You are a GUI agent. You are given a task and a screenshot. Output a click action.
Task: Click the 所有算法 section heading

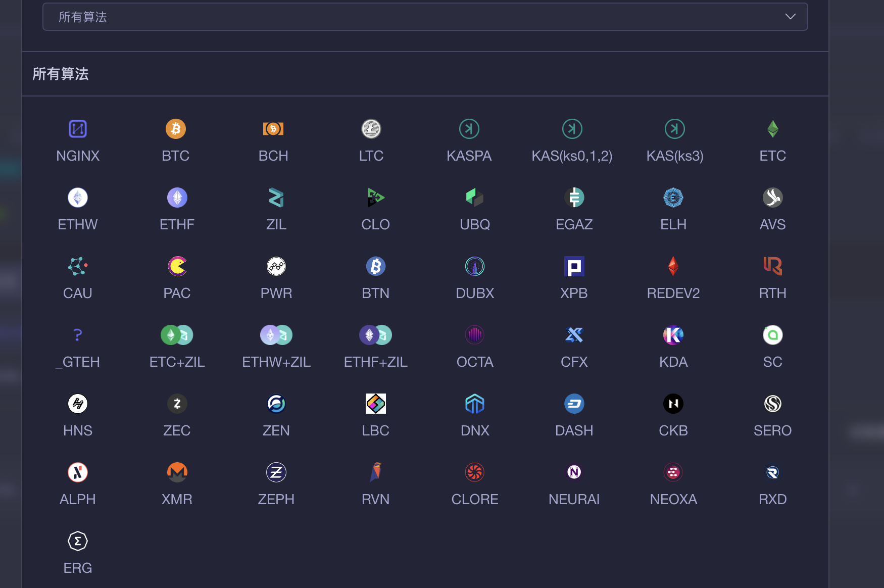(x=61, y=74)
